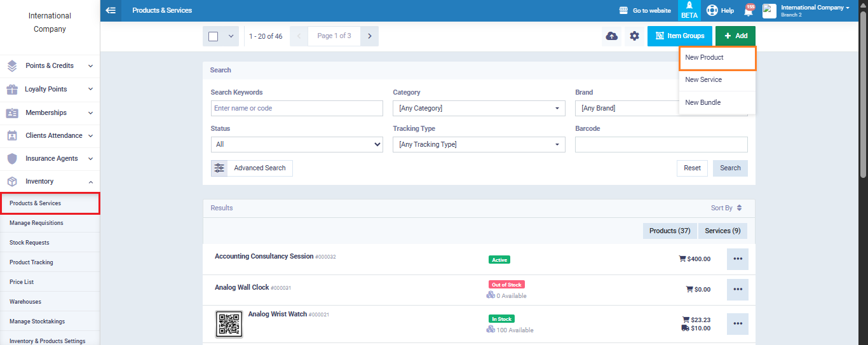Screen dimensions: 868x345
Task: Open the Category dropdown
Action: pyautogui.click(x=478, y=109)
